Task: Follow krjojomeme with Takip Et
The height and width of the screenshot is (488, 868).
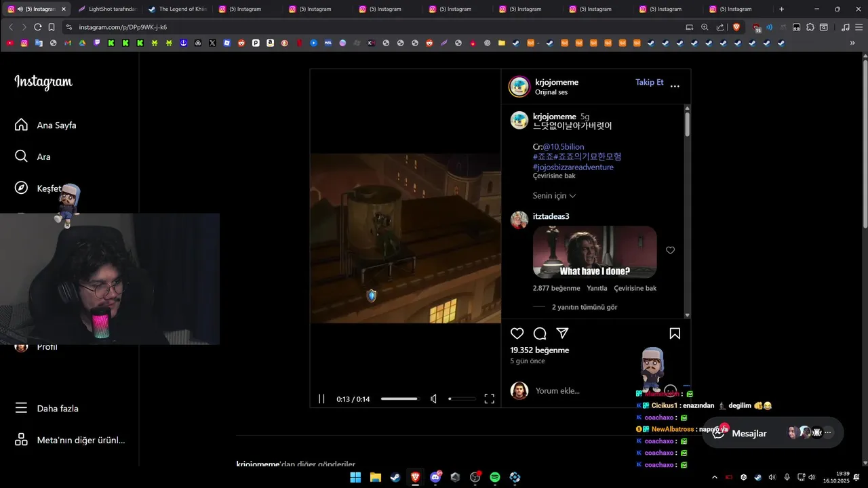Action: (x=649, y=82)
